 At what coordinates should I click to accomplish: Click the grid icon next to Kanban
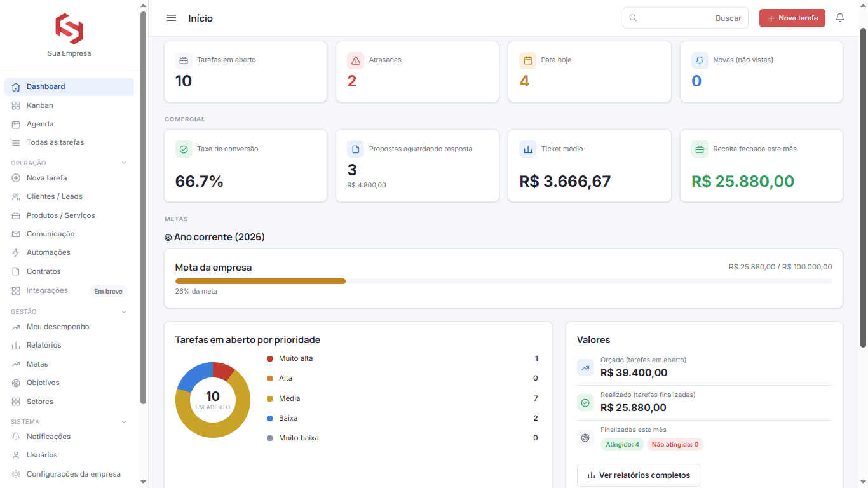click(x=16, y=105)
